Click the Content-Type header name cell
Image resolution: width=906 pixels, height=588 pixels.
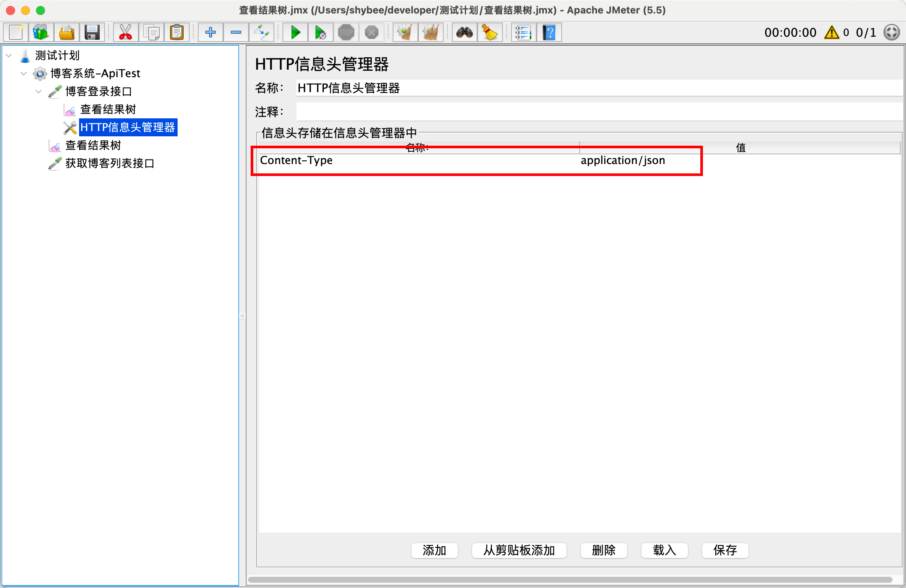419,161
